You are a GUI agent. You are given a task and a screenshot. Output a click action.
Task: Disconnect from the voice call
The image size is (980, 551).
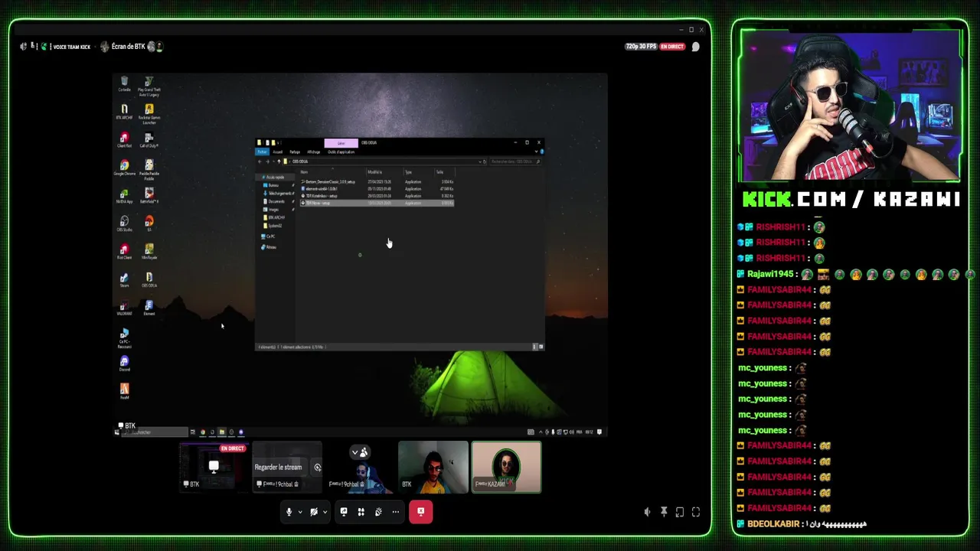coord(420,512)
